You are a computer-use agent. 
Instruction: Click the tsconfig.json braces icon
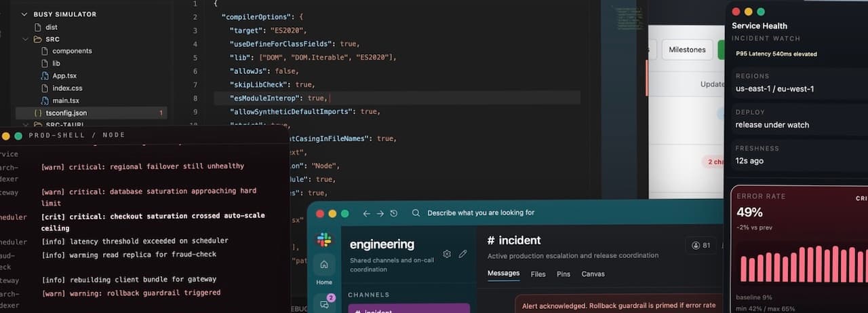click(x=38, y=113)
